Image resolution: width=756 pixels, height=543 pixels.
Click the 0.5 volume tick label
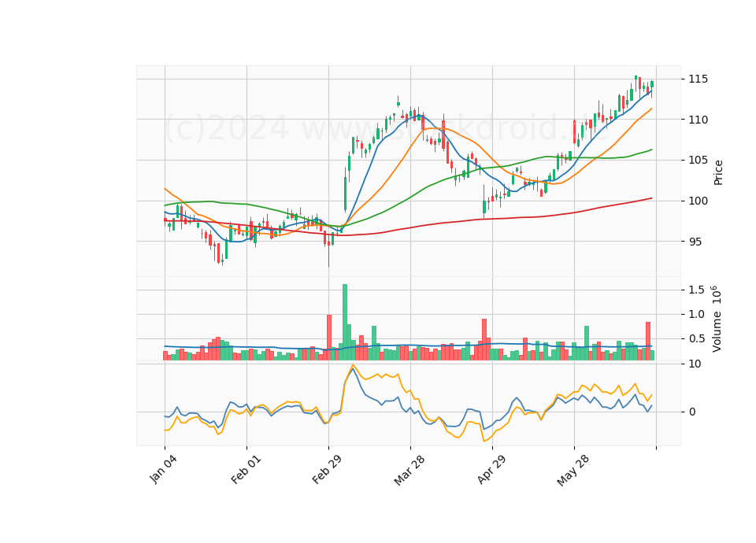click(697, 338)
